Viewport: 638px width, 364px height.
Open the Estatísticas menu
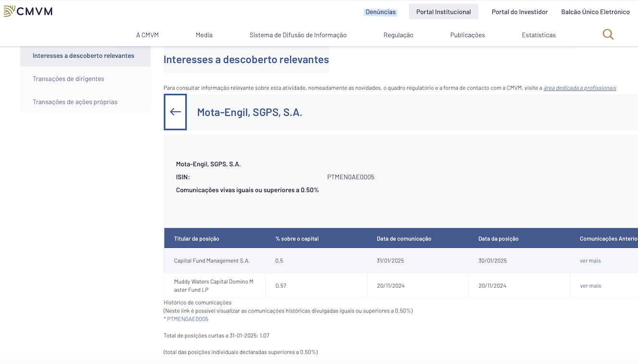(x=539, y=35)
